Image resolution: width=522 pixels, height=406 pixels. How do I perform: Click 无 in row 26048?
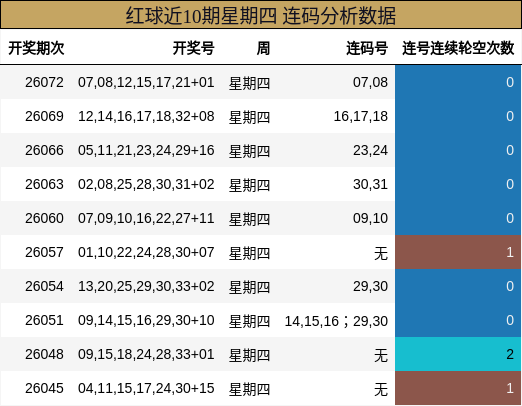pos(381,355)
